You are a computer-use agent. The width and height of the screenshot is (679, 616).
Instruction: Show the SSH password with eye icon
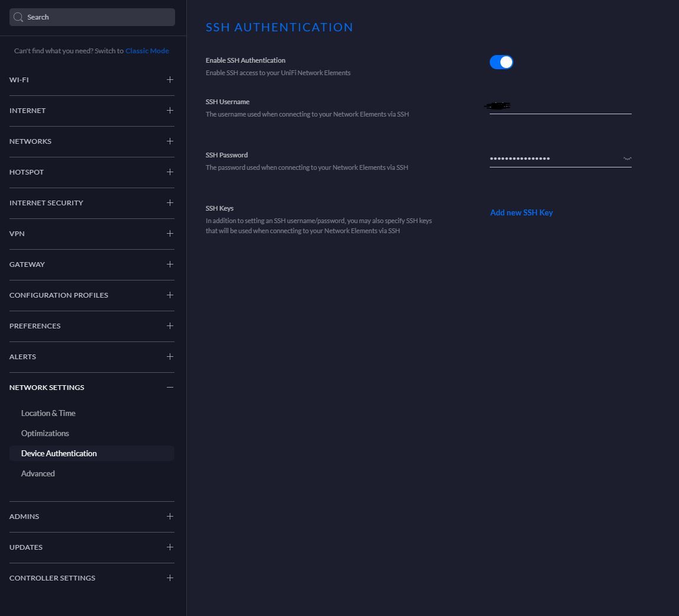pyautogui.click(x=627, y=159)
